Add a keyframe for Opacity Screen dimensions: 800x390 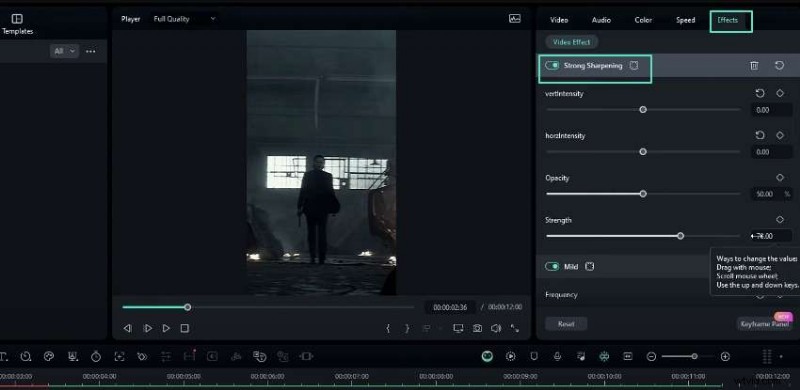780,178
